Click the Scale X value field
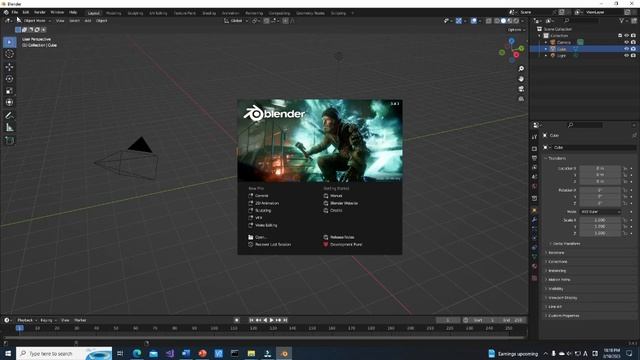 pyautogui.click(x=600, y=220)
